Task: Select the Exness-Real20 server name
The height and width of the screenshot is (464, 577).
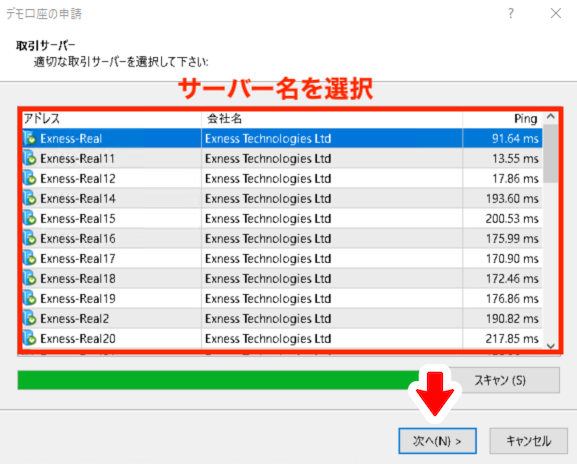Action: 78,339
